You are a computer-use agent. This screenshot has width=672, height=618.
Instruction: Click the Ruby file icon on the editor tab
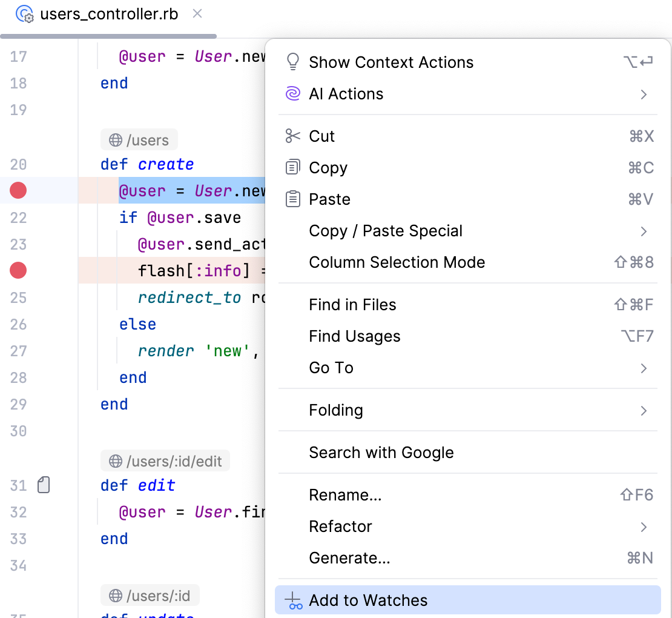[x=24, y=13]
